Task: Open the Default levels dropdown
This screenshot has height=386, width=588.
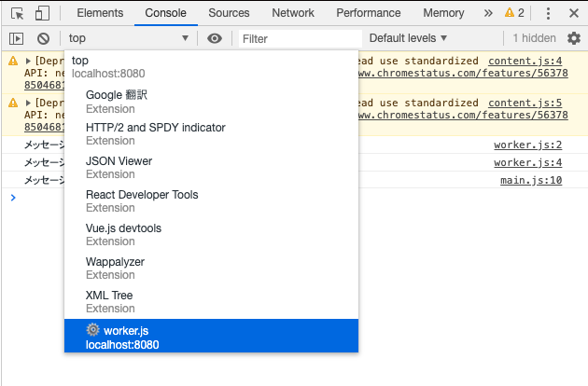Action: coord(409,38)
